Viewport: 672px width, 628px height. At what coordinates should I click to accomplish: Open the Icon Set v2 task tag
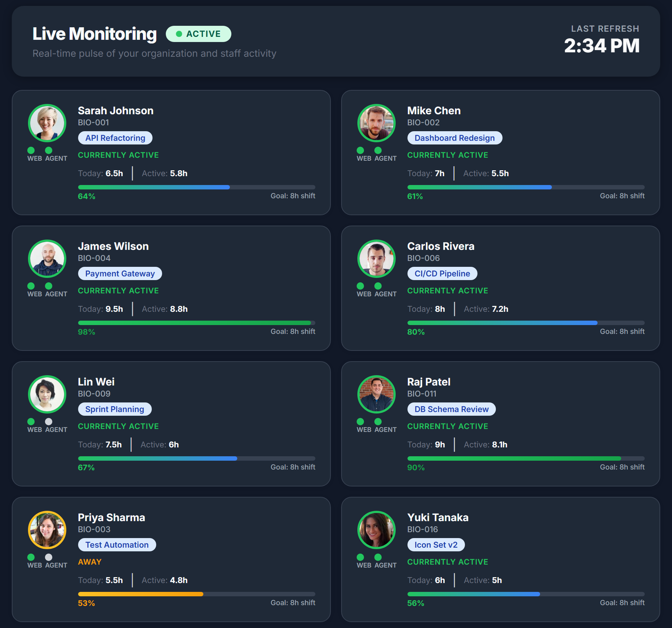pyautogui.click(x=436, y=545)
